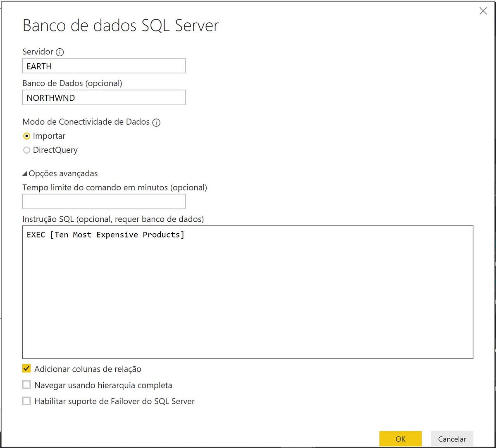
Task: Select the EXEC statement text in SQL box
Action: [105, 235]
